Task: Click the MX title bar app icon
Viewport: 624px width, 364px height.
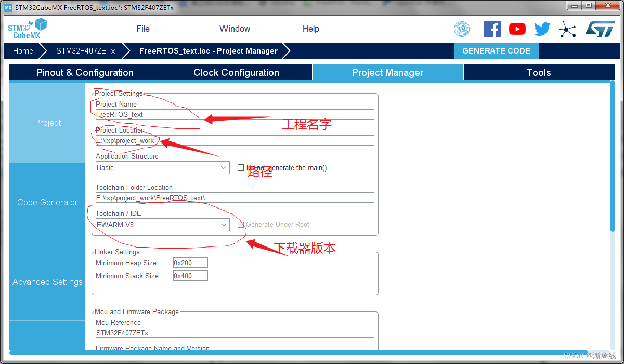Action: 8,7
